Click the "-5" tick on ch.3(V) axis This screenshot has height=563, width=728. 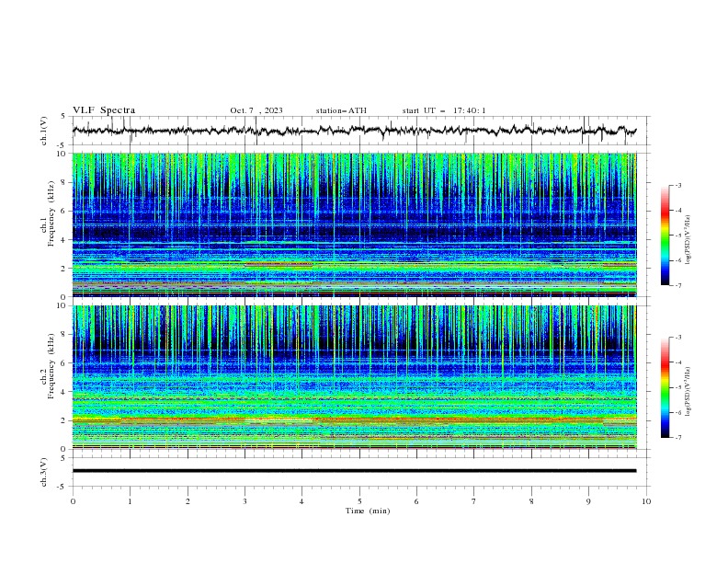(63, 487)
